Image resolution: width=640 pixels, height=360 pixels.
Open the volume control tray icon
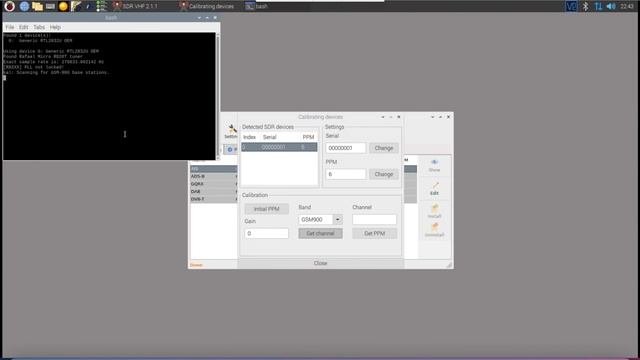611,6
